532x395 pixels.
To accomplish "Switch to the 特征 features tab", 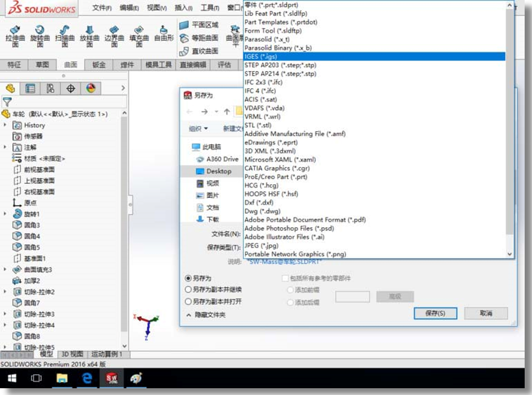I will coord(14,64).
